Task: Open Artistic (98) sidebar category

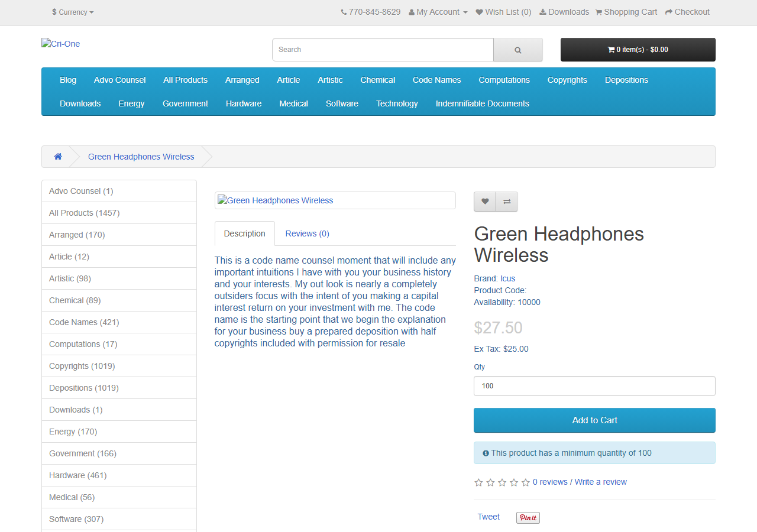Action: coord(119,278)
